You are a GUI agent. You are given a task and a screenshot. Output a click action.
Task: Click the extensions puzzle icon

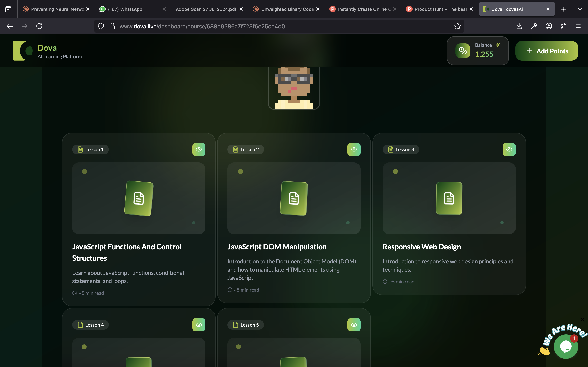click(563, 26)
